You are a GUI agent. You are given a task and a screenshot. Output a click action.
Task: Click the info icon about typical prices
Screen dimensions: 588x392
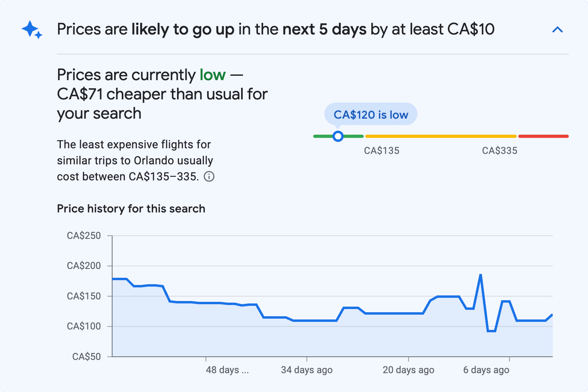210,176
